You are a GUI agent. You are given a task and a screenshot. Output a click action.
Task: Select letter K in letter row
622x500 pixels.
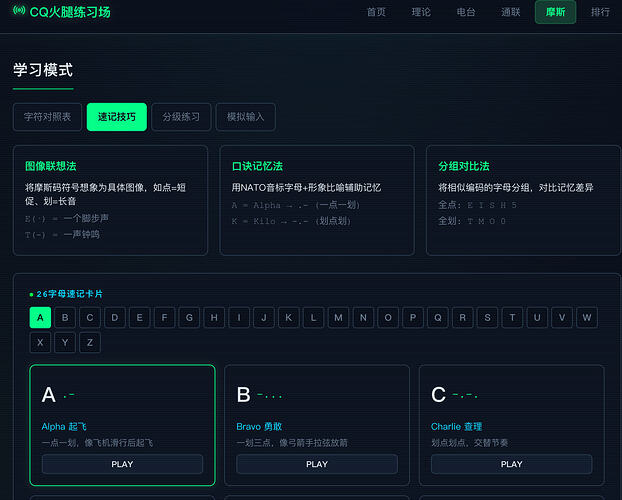pyautogui.click(x=288, y=317)
